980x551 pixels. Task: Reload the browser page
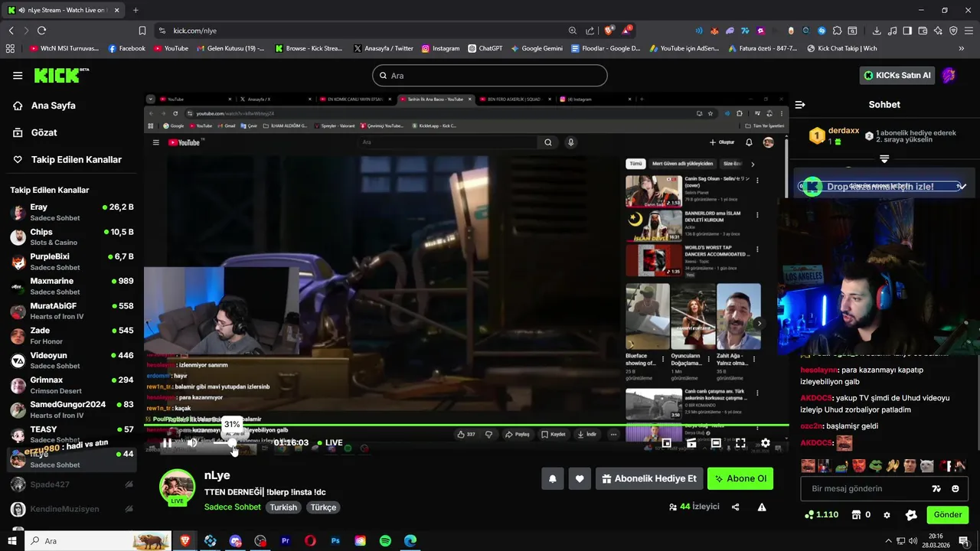[x=41, y=31]
